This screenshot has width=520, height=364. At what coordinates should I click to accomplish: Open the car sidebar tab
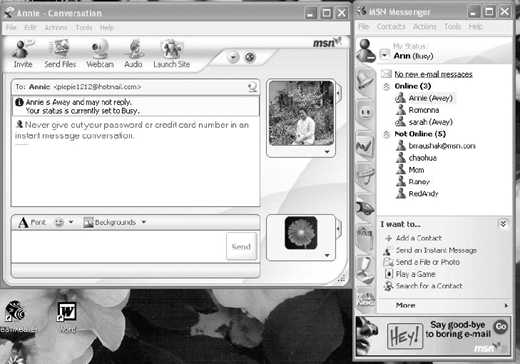(366, 207)
